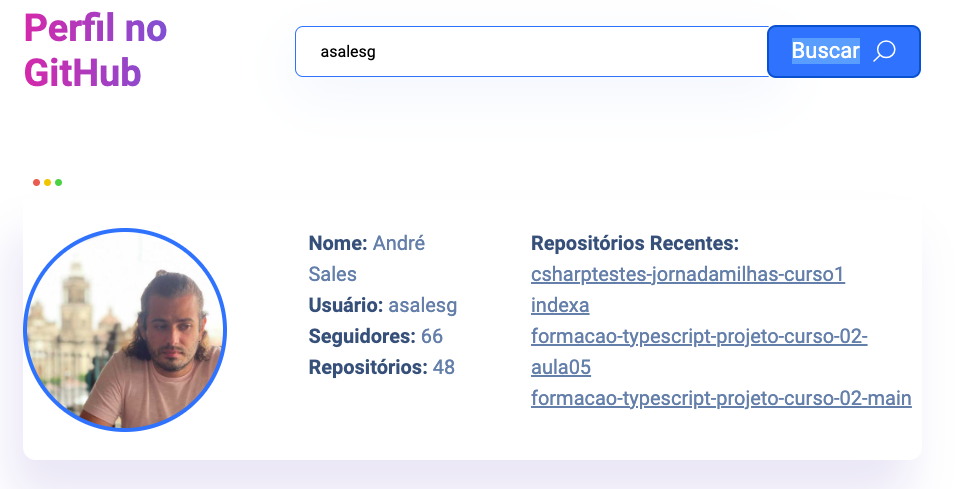Click the green dot on the card
Screen dimensions: 964x489
coord(58,182)
